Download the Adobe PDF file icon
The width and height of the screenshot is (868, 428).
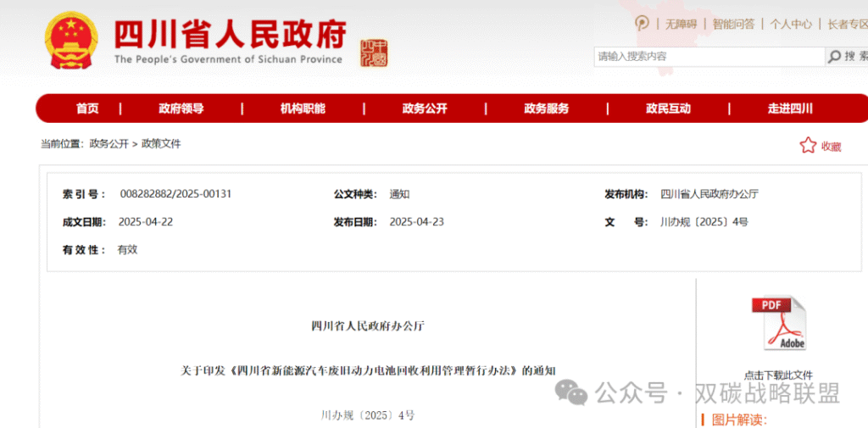(x=778, y=323)
